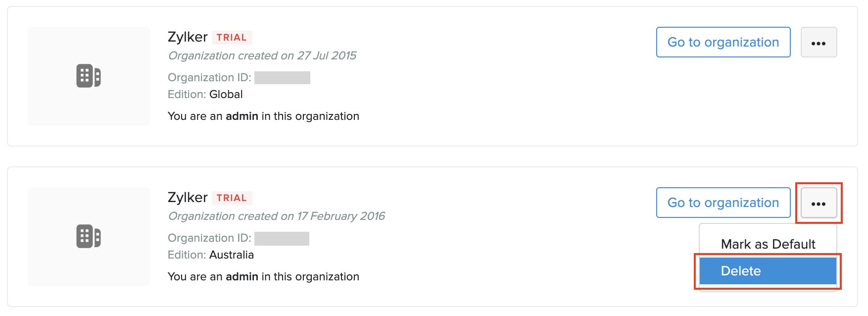Click the building icon of the Australia edition organization

(89, 236)
